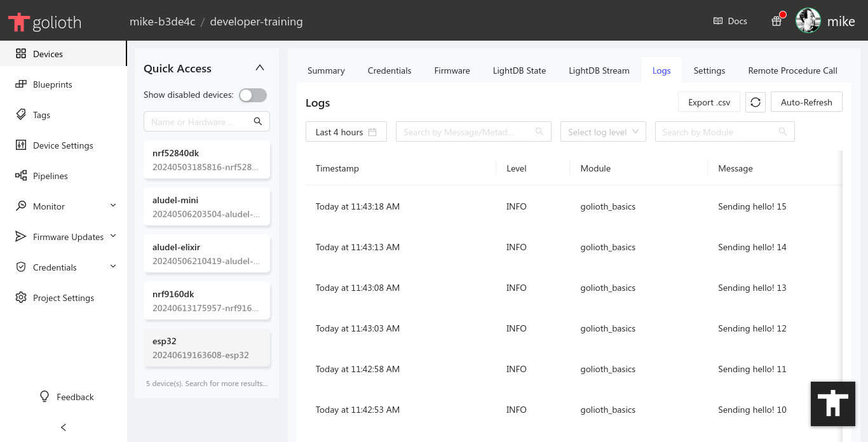The width and height of the screenshot is (868, 442).
Task: Open the Remote Procedure Call tab
Action: (x=792, y=70)
